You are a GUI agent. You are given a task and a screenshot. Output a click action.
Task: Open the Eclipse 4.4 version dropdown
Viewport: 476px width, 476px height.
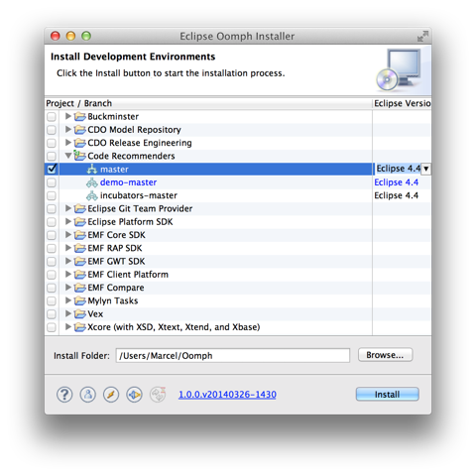426,169
